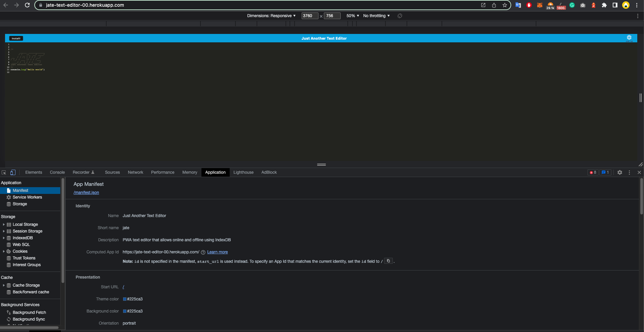
Task: Open the DevTools settings gear
Action: click(x=620, y=172)
